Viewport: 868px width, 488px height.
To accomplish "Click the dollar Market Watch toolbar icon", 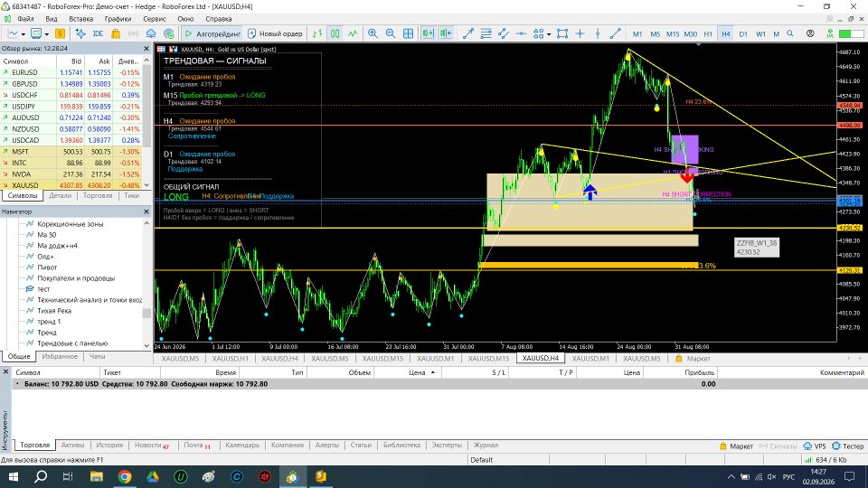I will tap(60, 33).
